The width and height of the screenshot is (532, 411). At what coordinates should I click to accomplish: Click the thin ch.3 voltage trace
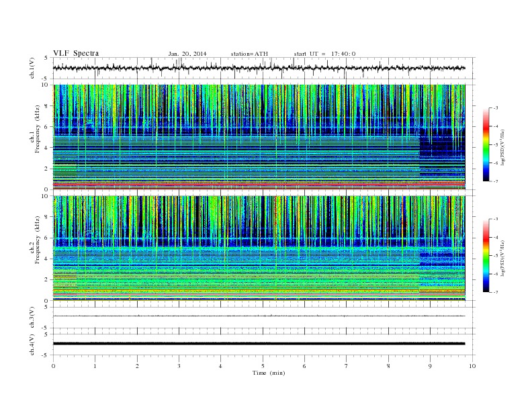tap(259, 316)
